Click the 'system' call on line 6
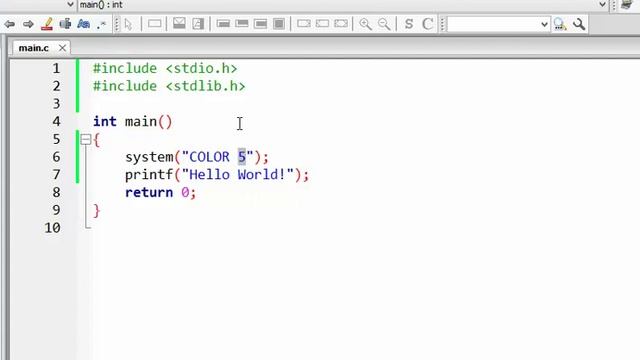Viewport: 640px width, 360px height. [x=149, y=157]
